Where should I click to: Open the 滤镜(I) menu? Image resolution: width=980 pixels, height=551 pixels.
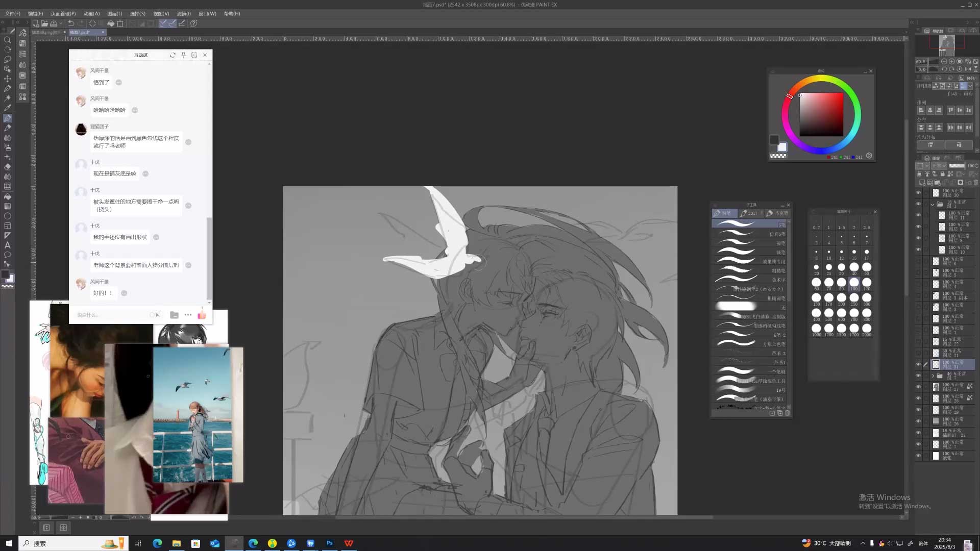pos(183,14)
